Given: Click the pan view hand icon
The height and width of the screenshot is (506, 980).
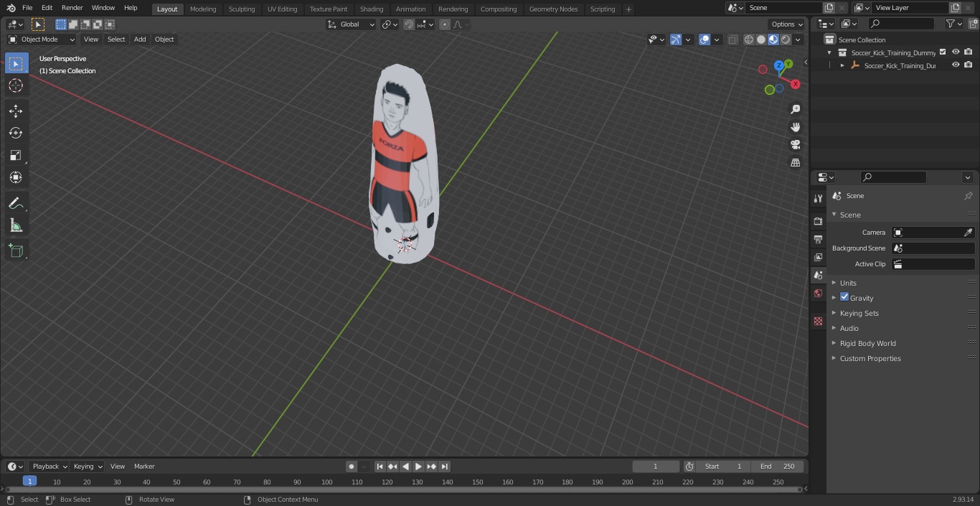Looking at the screenshot, I should click(x=795, y=127).
